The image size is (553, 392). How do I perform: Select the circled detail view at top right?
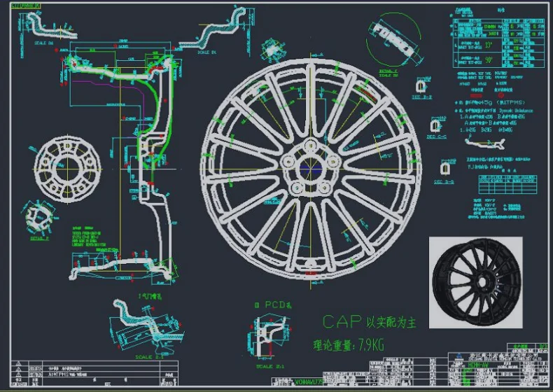pos(393,39)
